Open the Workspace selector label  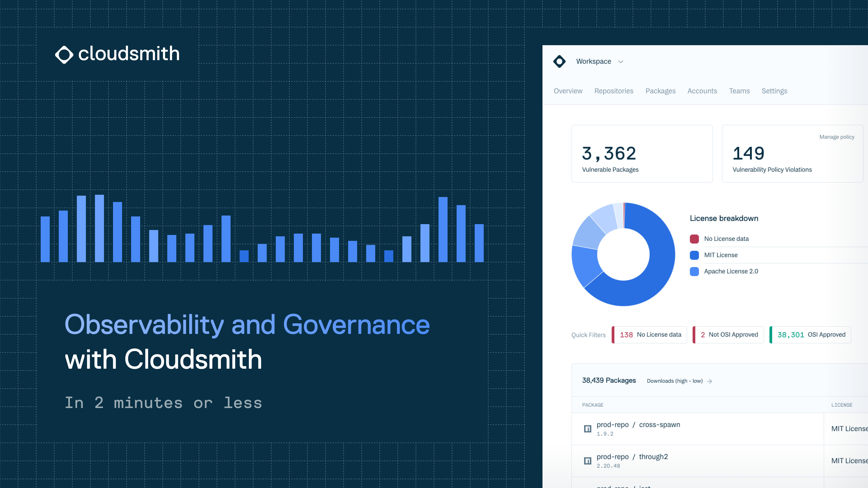(593, 61)
